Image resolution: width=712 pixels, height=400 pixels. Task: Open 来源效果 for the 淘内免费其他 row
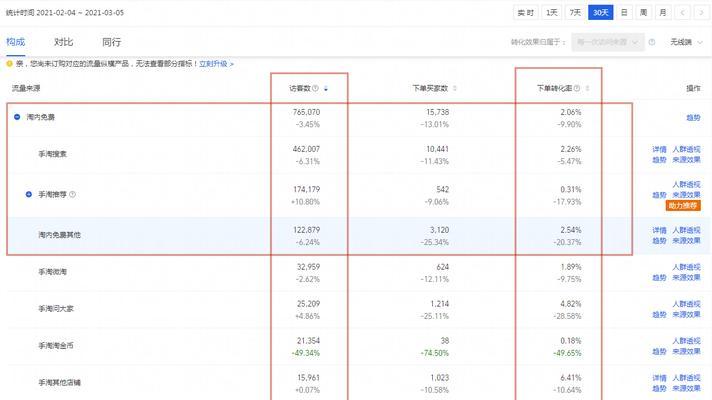(686, 241)
